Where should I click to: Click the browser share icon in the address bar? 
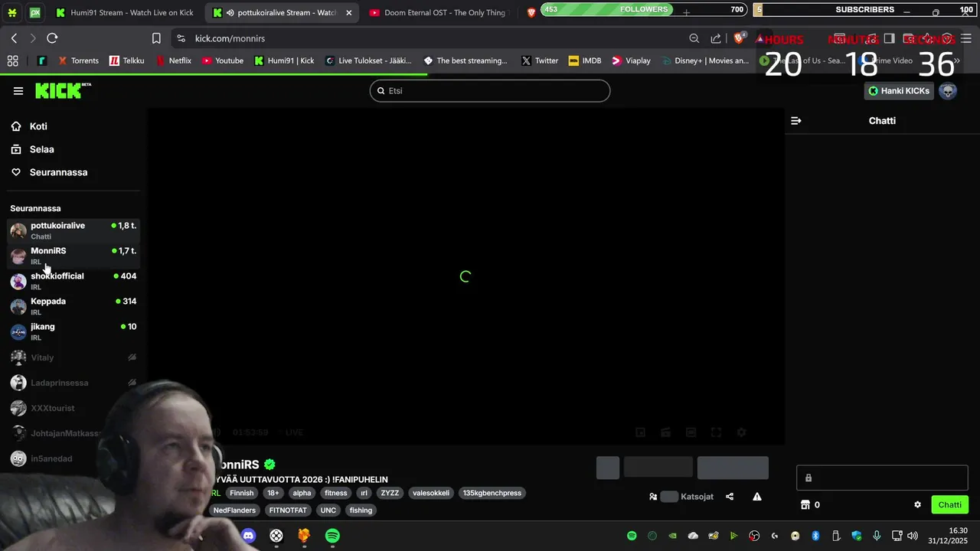(x=716, y=38)
